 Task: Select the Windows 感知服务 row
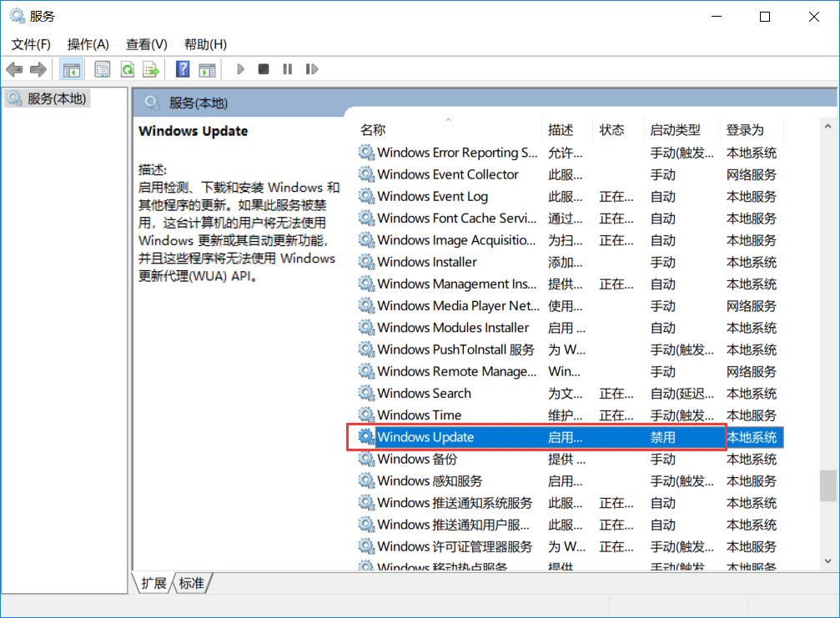[x=570, y=481]
